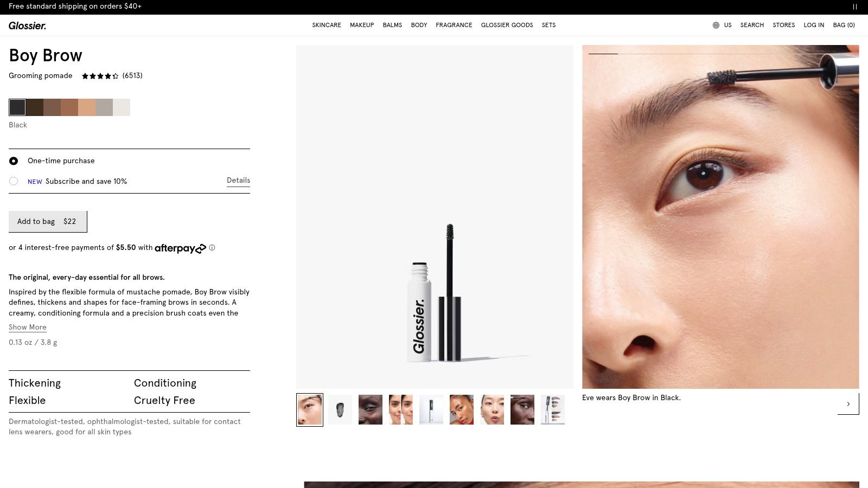
Task: Click the Glossier logo
Action: pyautogui.click(x=27, y=25)
